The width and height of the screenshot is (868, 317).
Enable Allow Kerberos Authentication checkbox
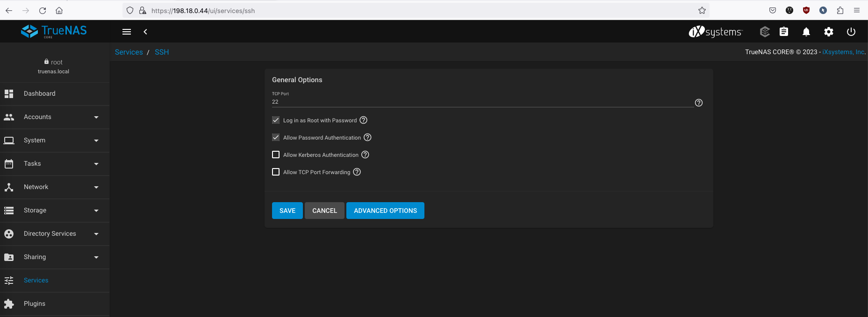pos(276,155)
